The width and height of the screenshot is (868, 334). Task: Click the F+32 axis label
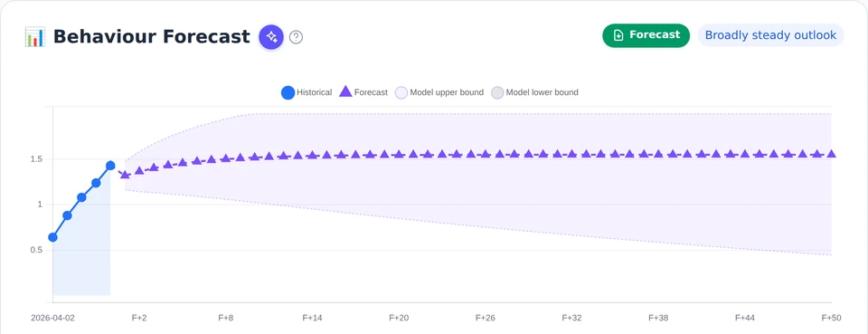[x=571, y=318]
